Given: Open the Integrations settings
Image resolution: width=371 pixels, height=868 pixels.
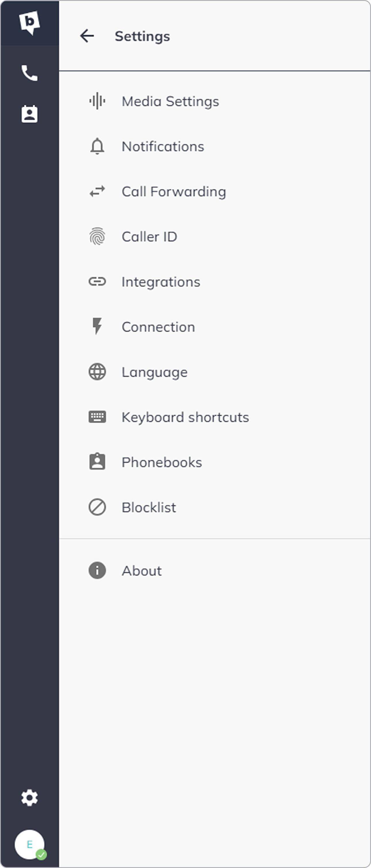Looking at the screenshot, I should coord(161,282).
